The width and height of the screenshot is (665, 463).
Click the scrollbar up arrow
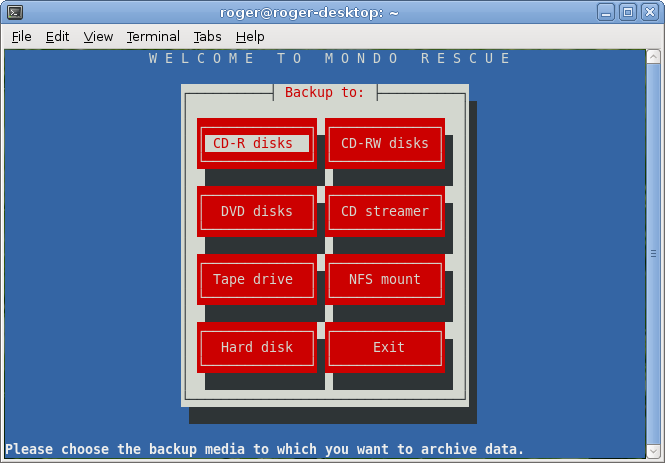(x=653, y=57)
